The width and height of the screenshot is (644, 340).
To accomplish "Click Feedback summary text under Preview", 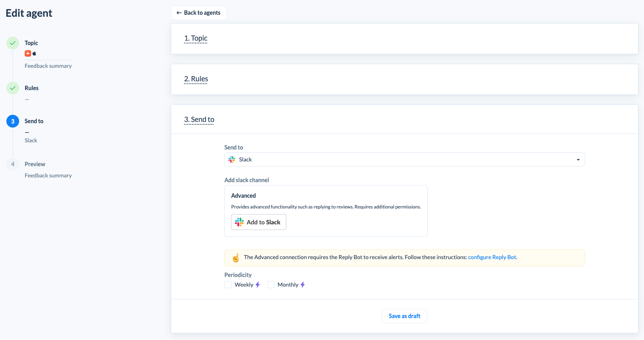I will click(x=48, y=175).
